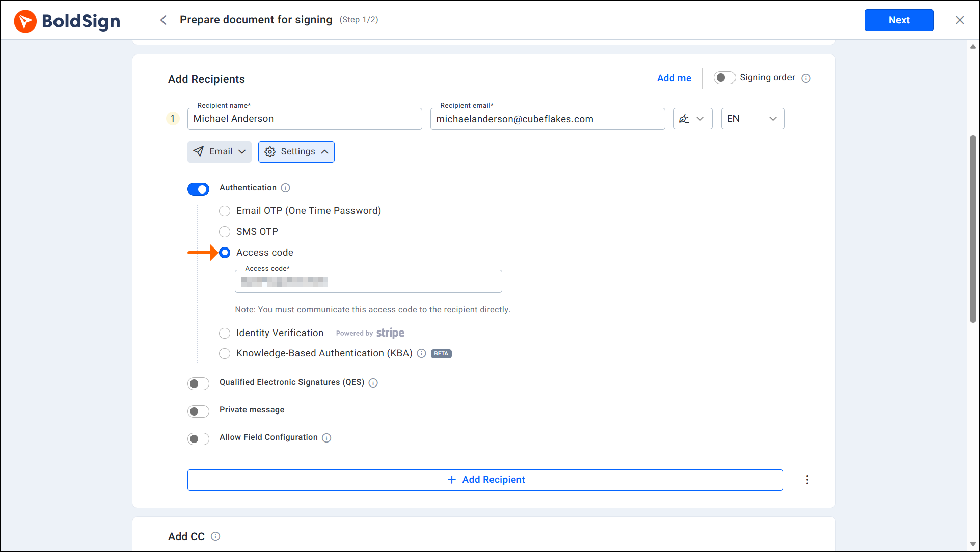Click the Add me link
Viewport: 980px width, 552px height.
pos(674,78)
